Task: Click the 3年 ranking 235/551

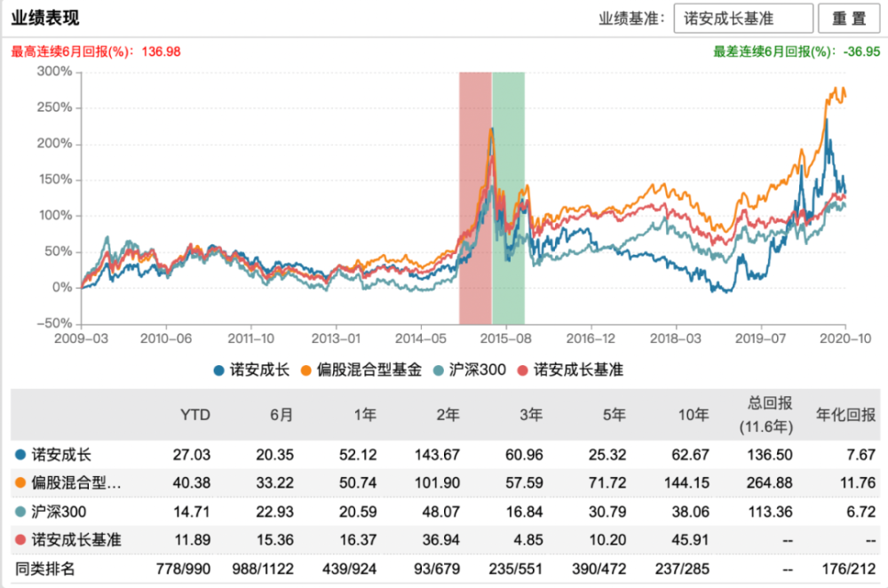Action: (516, 568)
